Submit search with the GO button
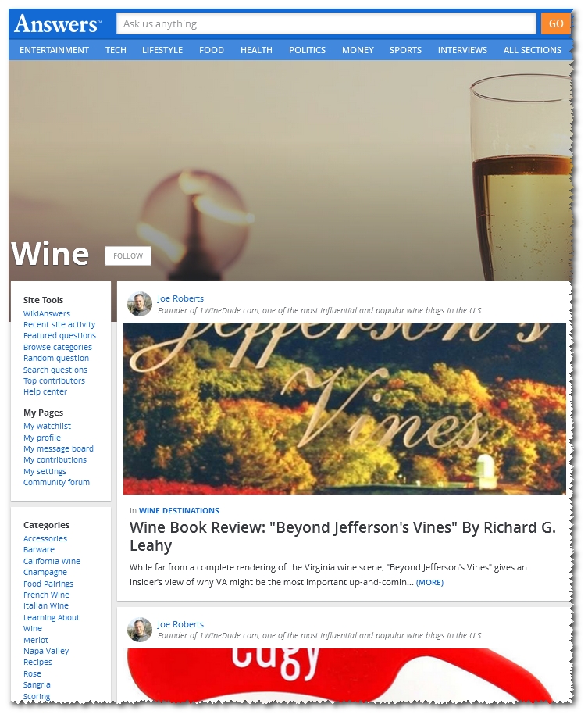 (555, 23)
